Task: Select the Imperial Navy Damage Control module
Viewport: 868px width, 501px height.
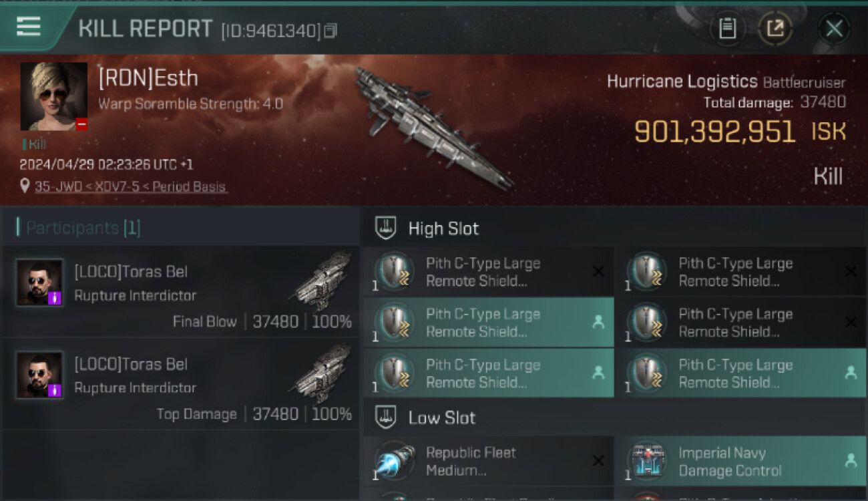Action: point(740,461)
